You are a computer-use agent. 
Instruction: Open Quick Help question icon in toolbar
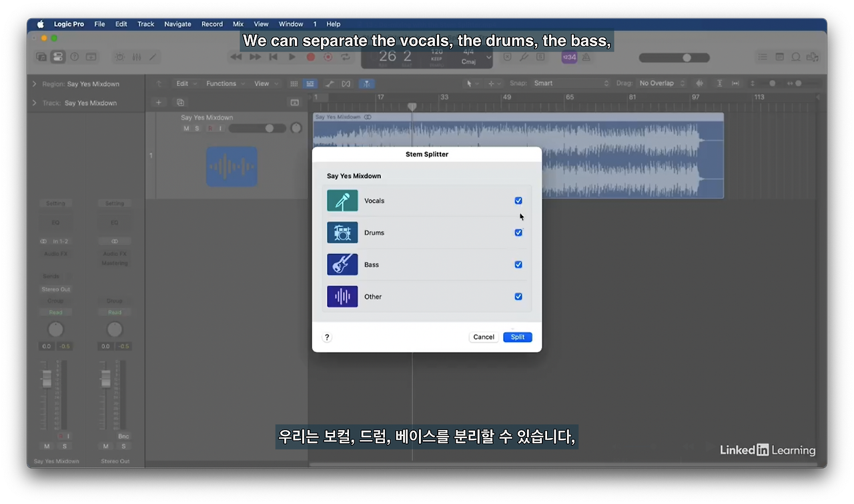pyautogui.click(x=75, y=57)
